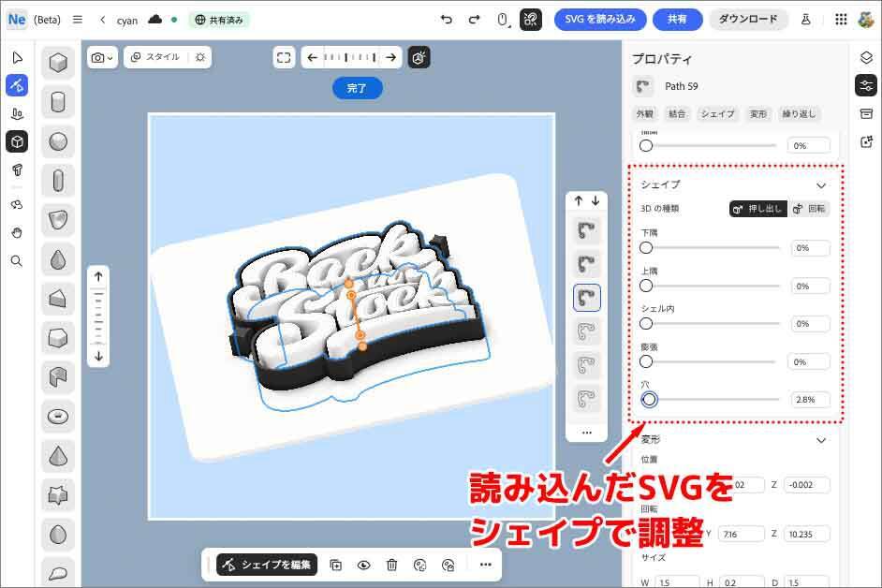This screenshot has width=882, height=588.
Task: Collapse the 変形 section chevron
Action: (x=821, y=440)
